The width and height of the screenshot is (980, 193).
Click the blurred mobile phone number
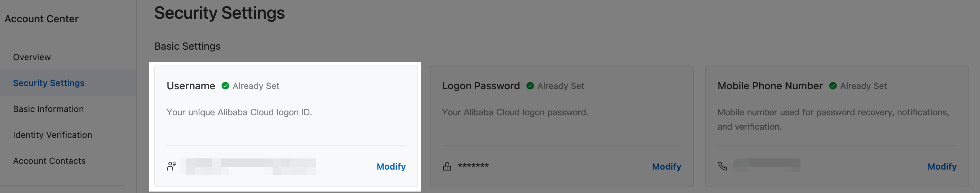click(x=767, y=166)
